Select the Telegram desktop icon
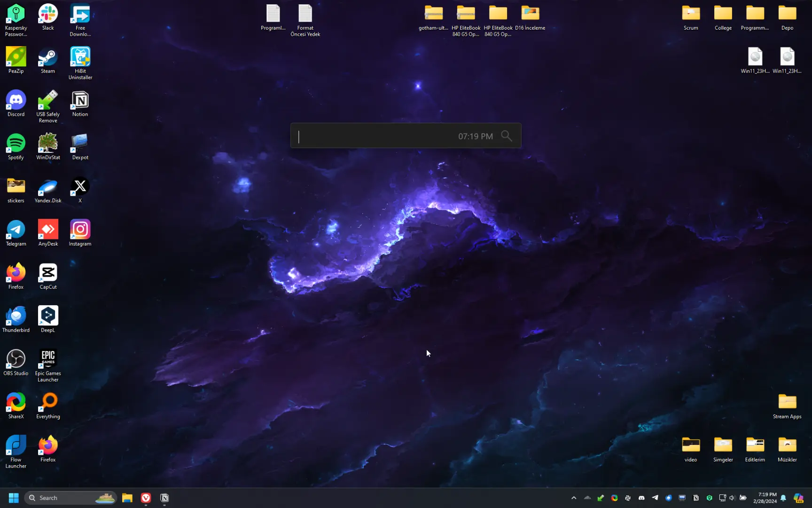Screen dimensions: 812x508 (x=16, y=234)
